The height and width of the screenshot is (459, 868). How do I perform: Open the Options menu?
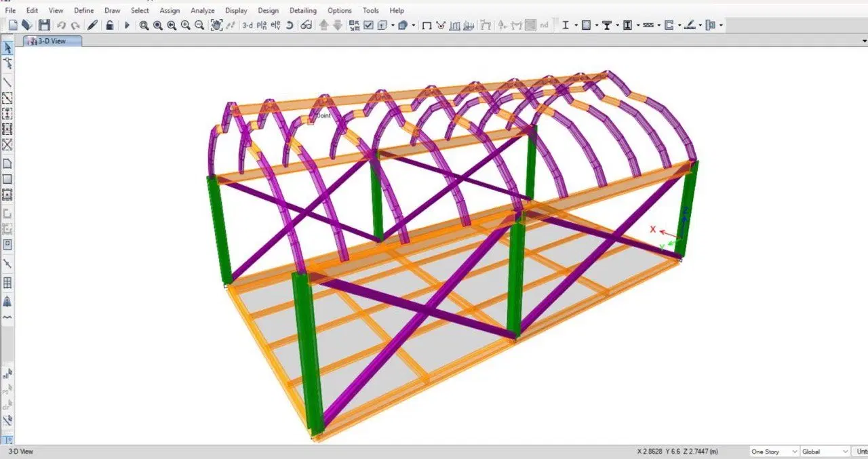340,10
